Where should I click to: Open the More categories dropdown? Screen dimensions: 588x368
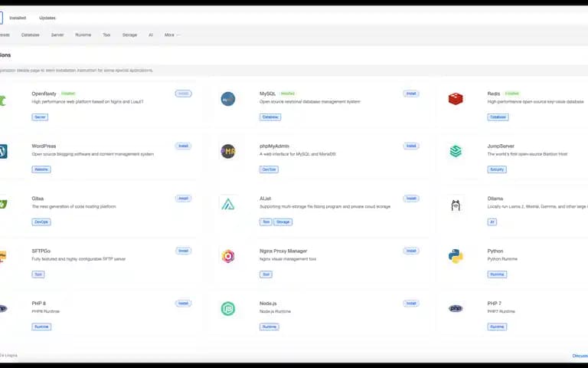point(171,35)
